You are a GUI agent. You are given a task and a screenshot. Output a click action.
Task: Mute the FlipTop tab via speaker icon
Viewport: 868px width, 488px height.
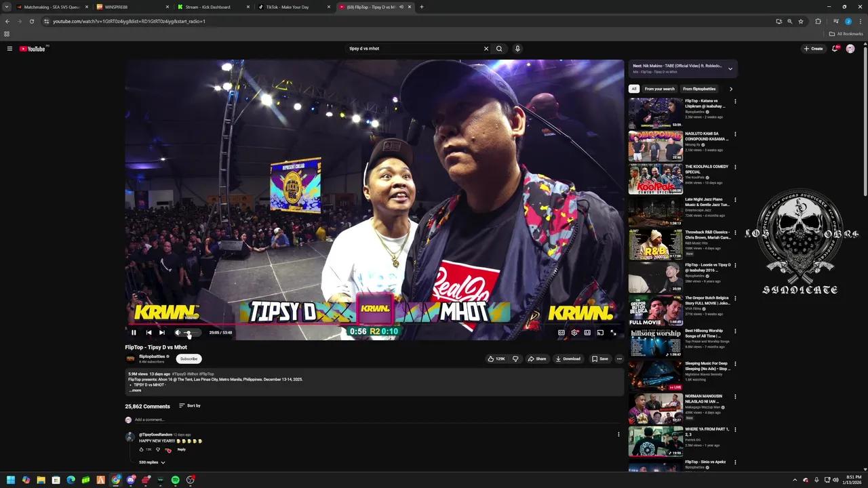coord(401,7)
